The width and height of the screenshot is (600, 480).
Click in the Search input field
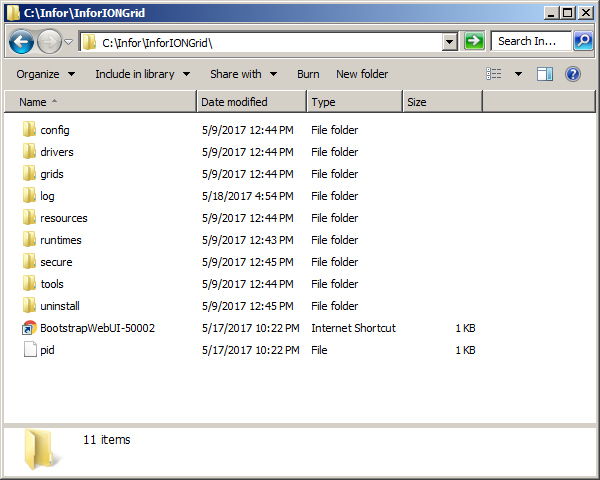pos(530,42)
